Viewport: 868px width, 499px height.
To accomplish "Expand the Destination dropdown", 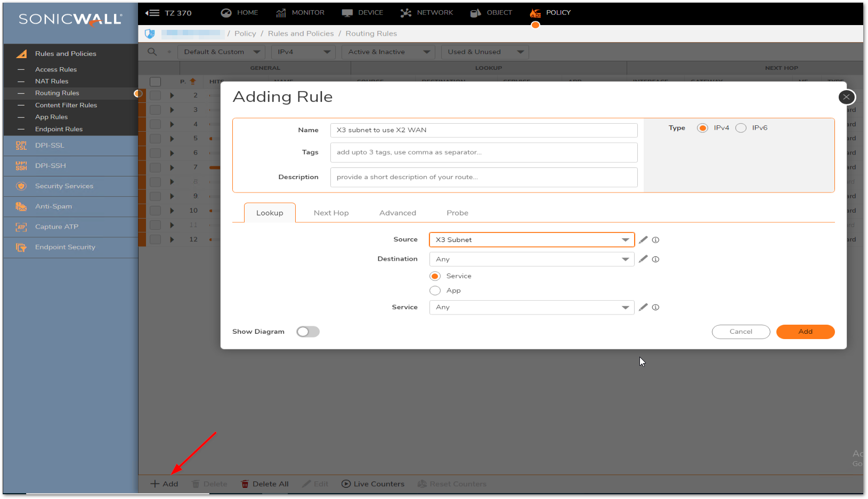I will click(x=531, y=260).
